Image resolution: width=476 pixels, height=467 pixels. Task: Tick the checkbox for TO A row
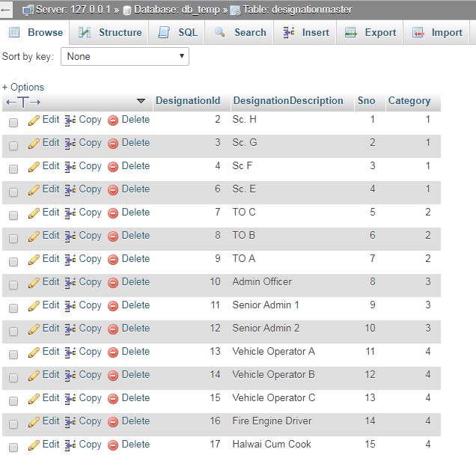[13, 262]
